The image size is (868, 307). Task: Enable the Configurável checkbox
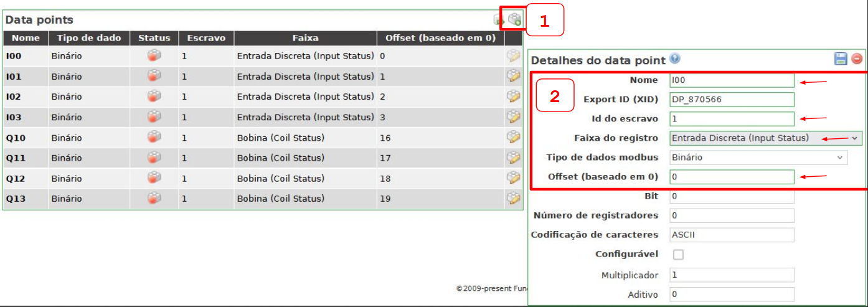tap(679, 254)
